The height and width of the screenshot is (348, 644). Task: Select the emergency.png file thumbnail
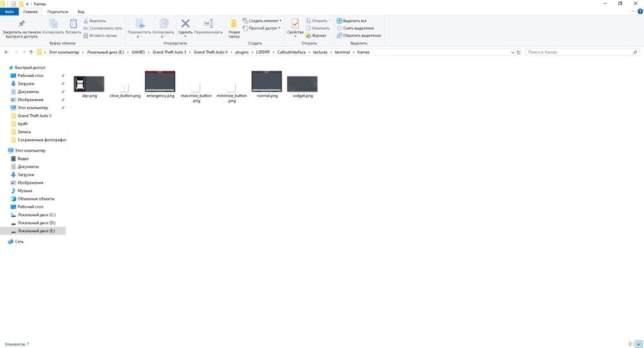(x=160, y=81)
